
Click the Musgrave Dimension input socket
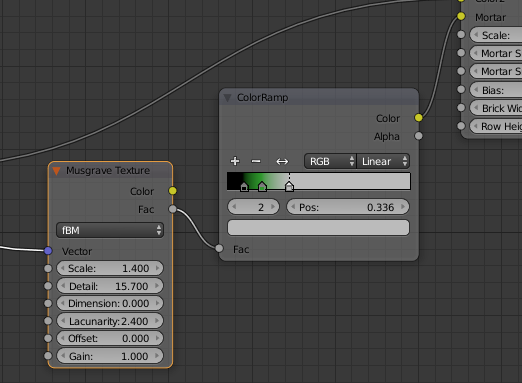48,303
